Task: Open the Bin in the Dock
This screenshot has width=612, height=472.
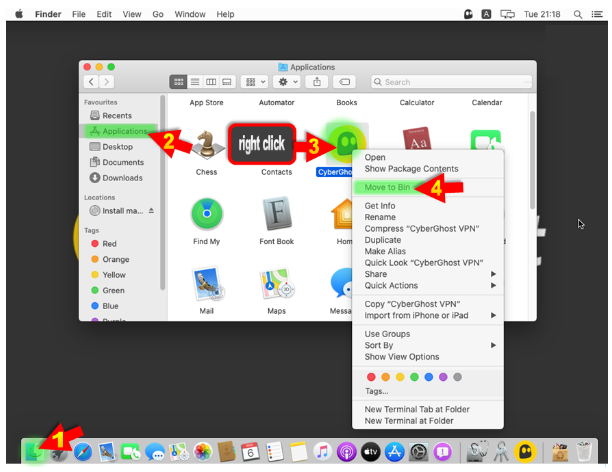Action: click(x=584, y=451)
